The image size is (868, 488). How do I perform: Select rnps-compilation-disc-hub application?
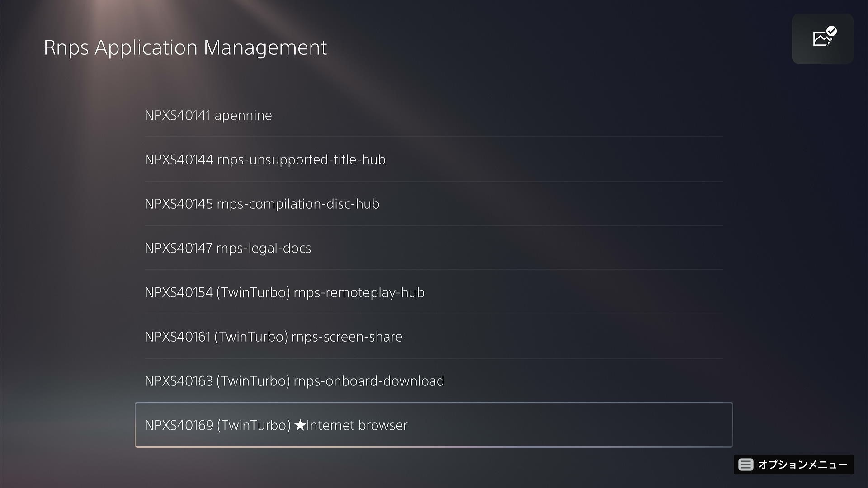[434, 204]
